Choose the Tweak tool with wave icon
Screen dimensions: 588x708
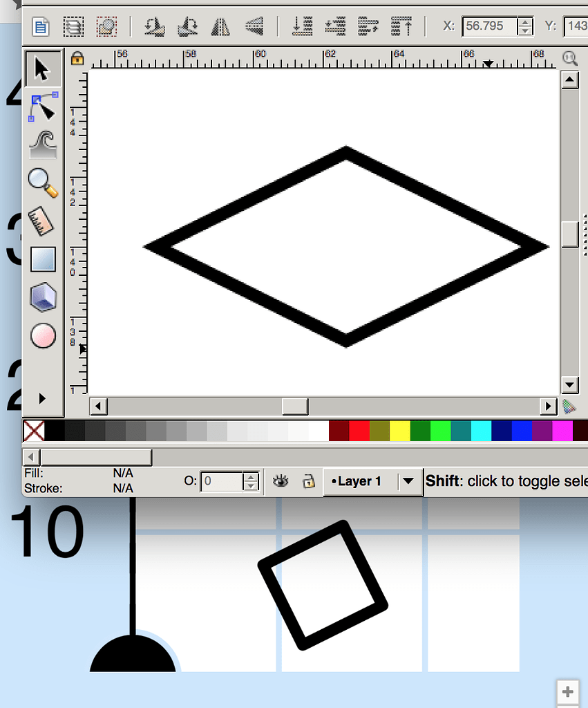[x=43, y=145]
